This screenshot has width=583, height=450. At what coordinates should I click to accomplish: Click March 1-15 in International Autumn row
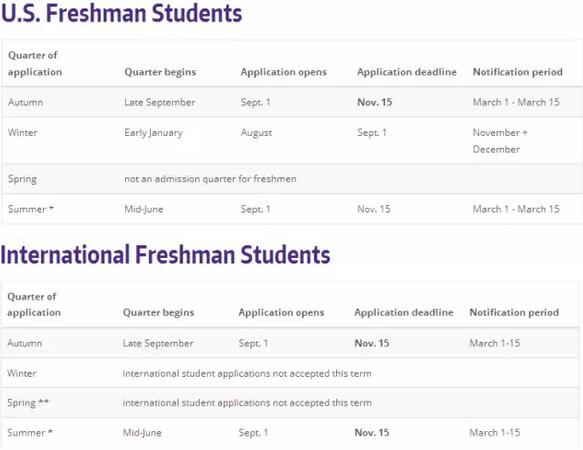(495, 343)
